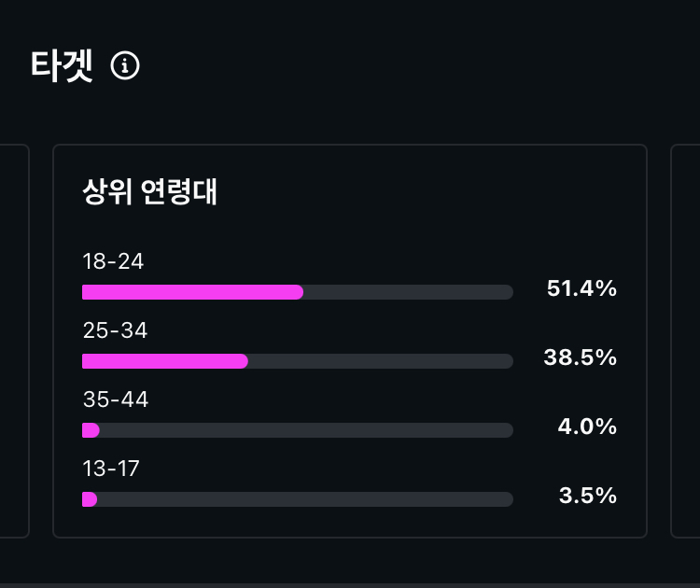Click the gray unfilled part of the 18-24 bar
This screenshot has height=588, width=700.
tap(408, 292)
